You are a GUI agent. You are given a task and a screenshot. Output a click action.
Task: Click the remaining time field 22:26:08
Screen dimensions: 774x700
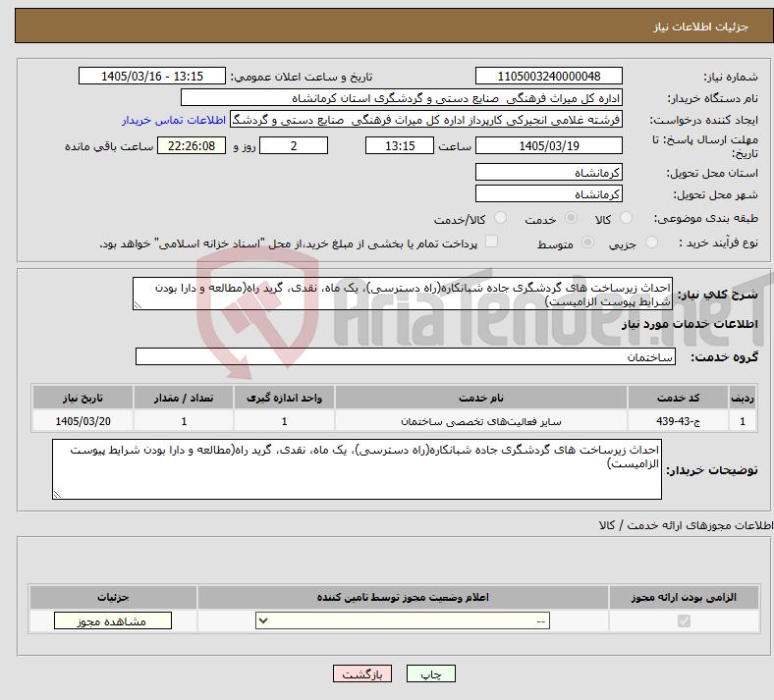point(192,145)
